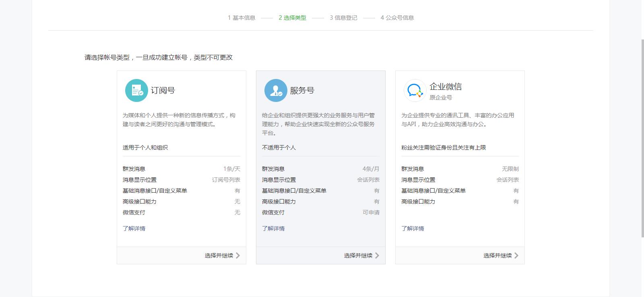Open 了解详情 link under 服务号
The image size is (644, 297).
[x=273, y=228]
